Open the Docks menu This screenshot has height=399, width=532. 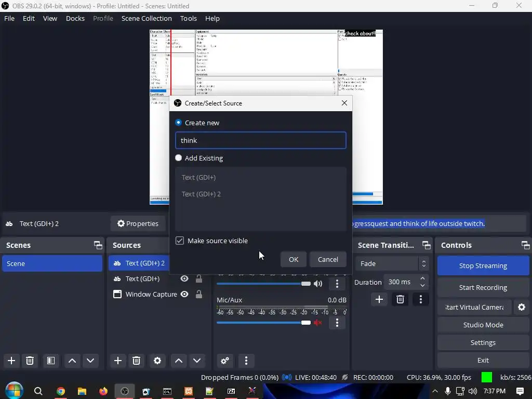[x=75, y=18]
